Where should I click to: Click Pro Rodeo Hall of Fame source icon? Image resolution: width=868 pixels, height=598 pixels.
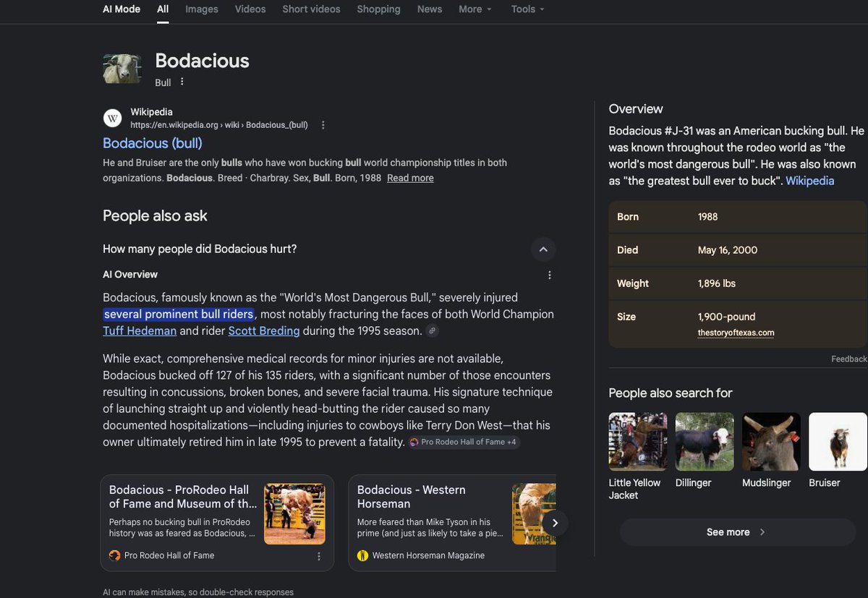[114, 555]
